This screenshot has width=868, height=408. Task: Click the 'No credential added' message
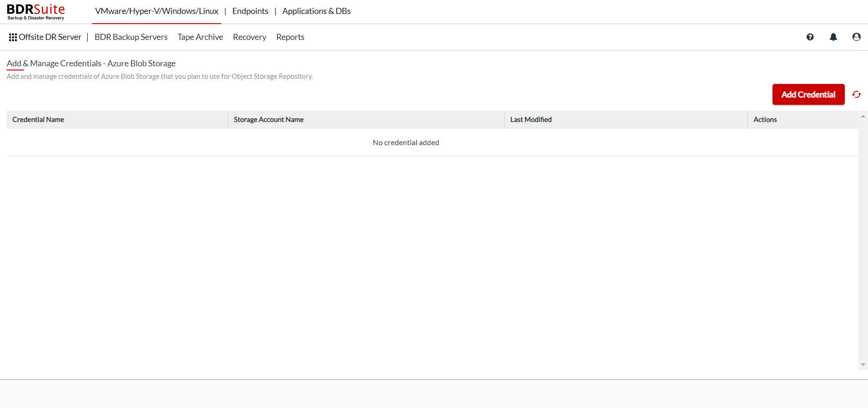click(406, 143)
